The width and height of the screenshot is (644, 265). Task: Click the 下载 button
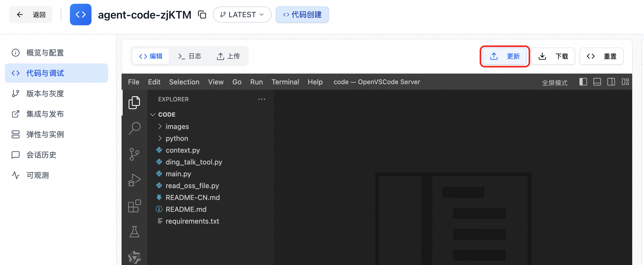(x=553, y=56)
